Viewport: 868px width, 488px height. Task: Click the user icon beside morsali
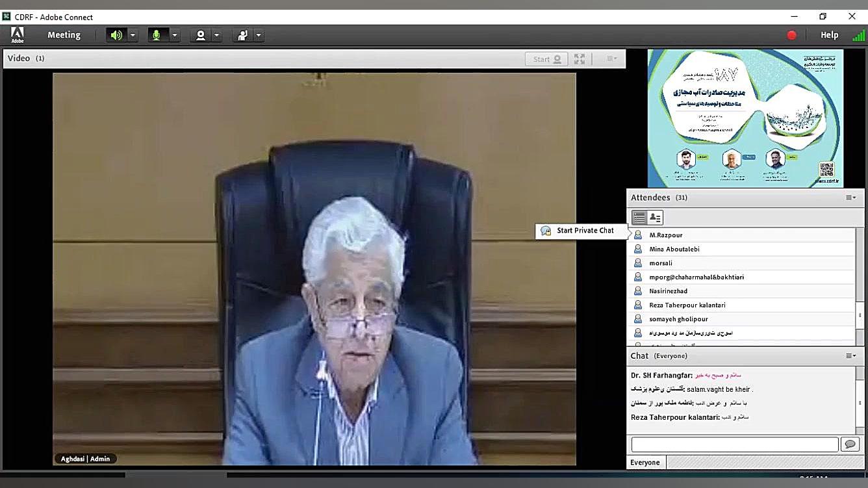pos(638,263)
